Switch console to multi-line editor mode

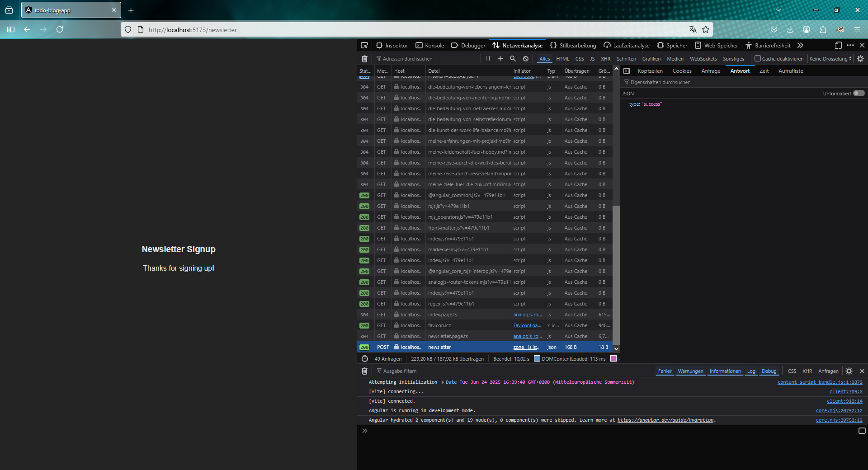coord(862,431)
